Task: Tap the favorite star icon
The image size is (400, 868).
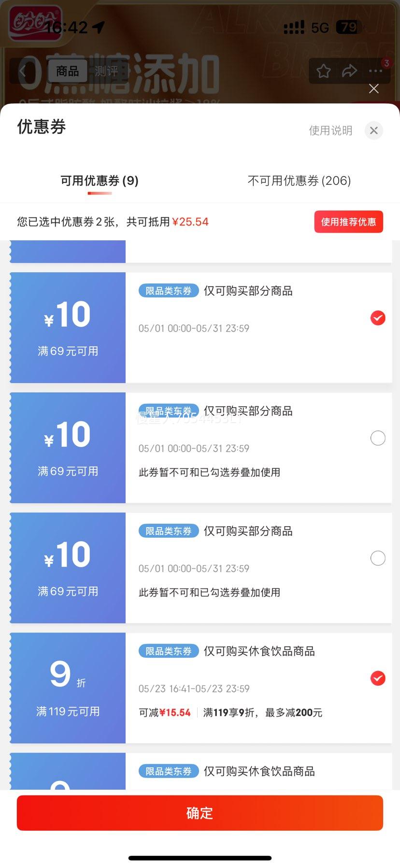Action: point(324,71)
